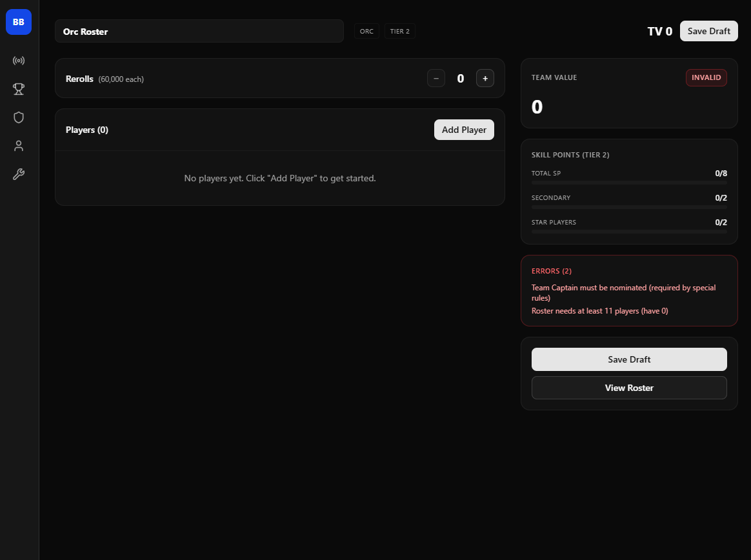
Task: Click the Add Player button
Action: point(464,130)
